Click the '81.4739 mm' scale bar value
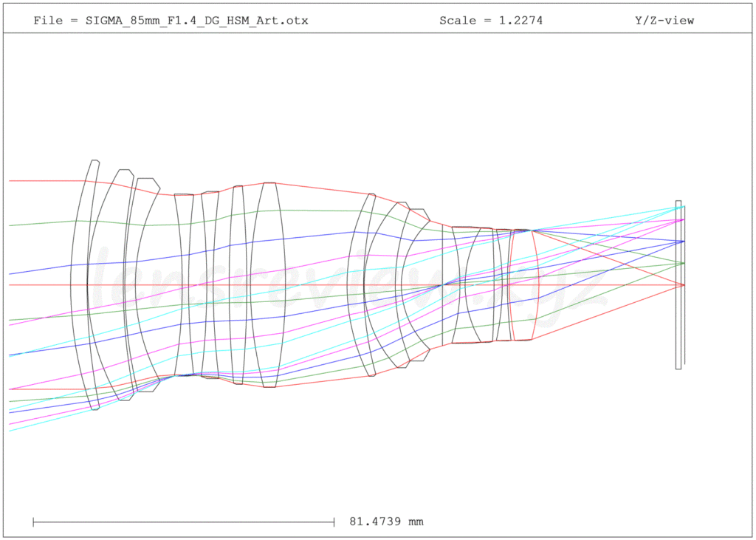756x540 pixels. [386, 522]
